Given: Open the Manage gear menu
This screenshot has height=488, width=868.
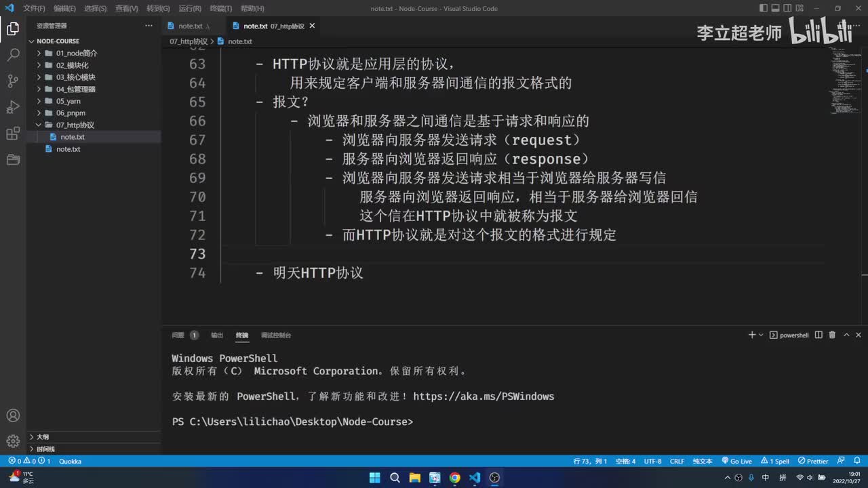Looking at the screenshot, I should point(13,441).
